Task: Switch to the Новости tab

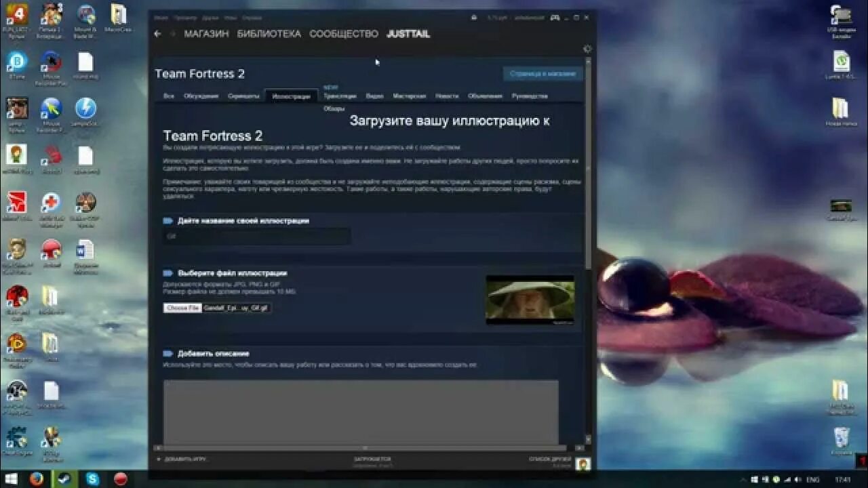Action: click(447, 96)
